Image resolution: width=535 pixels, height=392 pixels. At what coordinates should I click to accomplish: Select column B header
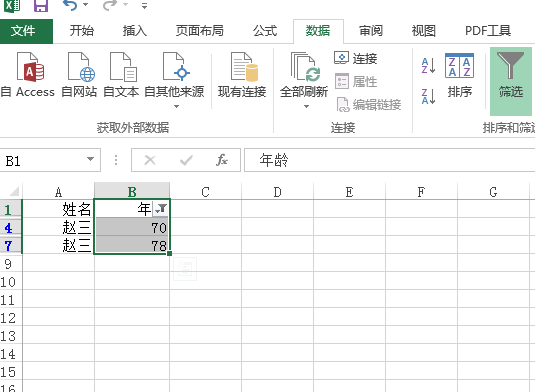[132, 192]
